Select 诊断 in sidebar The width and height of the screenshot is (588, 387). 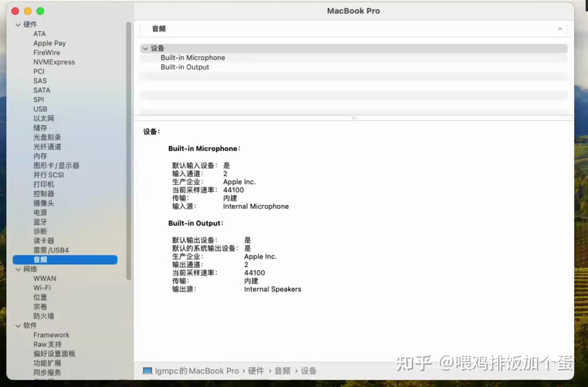click(40, 231)
